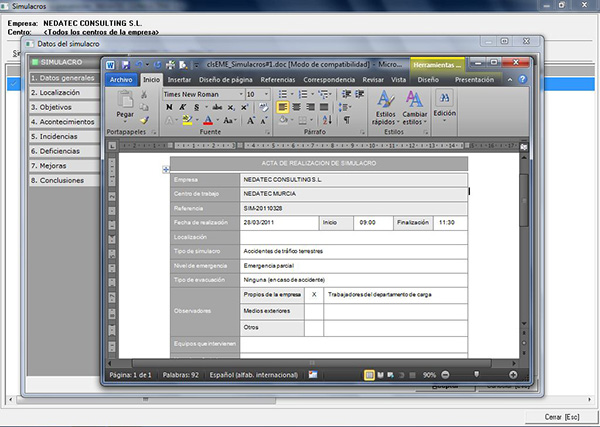This screenshot has width=600, height=427.
Task: Open the Aa change case dropdown
Action: pyautogui.click(x=230, y=121)
